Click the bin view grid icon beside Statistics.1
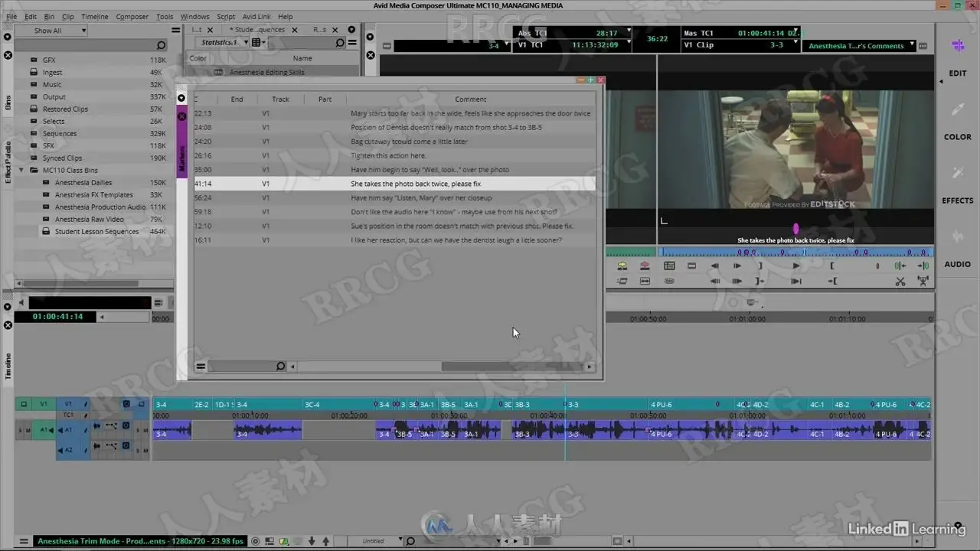980x551 pixels. [255, 43]
